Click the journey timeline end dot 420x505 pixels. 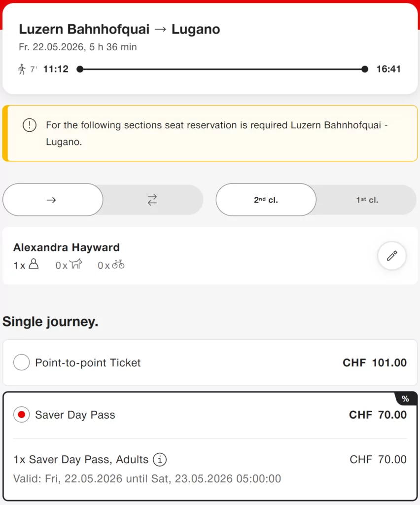point(365,69)
